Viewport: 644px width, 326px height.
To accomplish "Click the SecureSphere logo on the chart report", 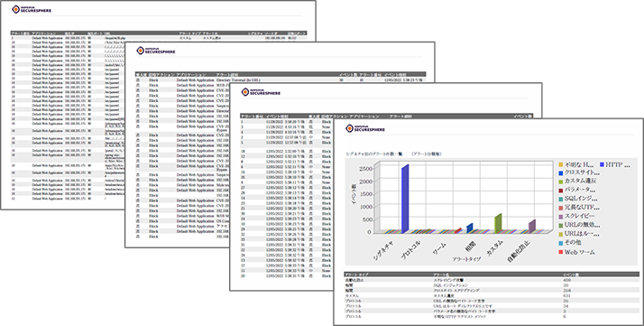I will 365,128.
